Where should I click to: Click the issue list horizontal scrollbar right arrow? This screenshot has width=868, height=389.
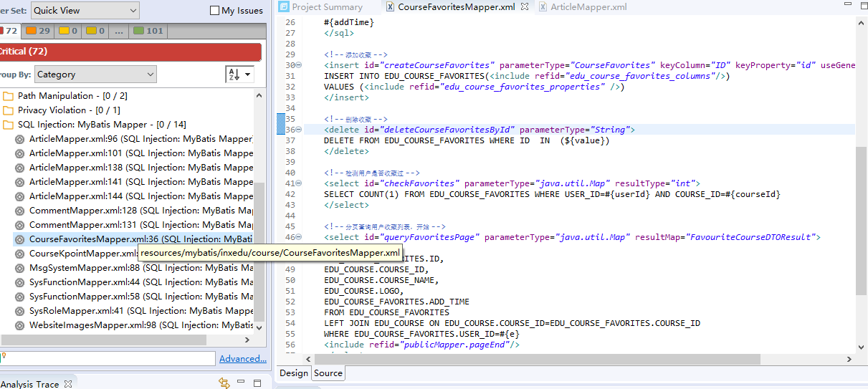pos(248,340)
